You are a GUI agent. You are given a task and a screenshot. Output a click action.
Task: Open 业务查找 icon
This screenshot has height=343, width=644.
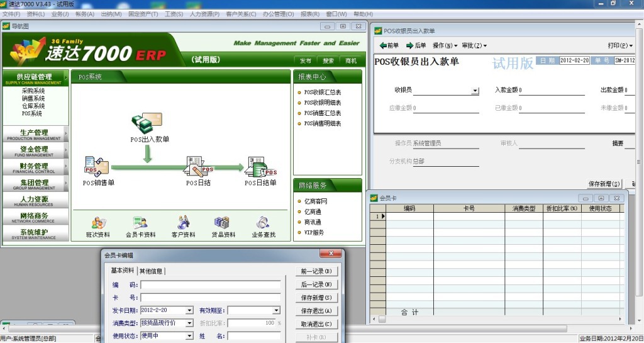click(263, 223)
